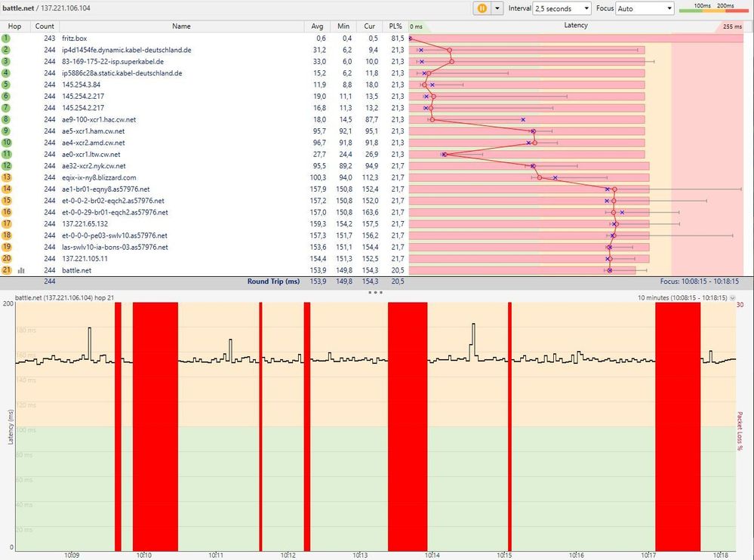Click ae0-xcr1.ltw.cw.net hop name
This screenshot has width=754, height=560.
[x=91, y=154]
